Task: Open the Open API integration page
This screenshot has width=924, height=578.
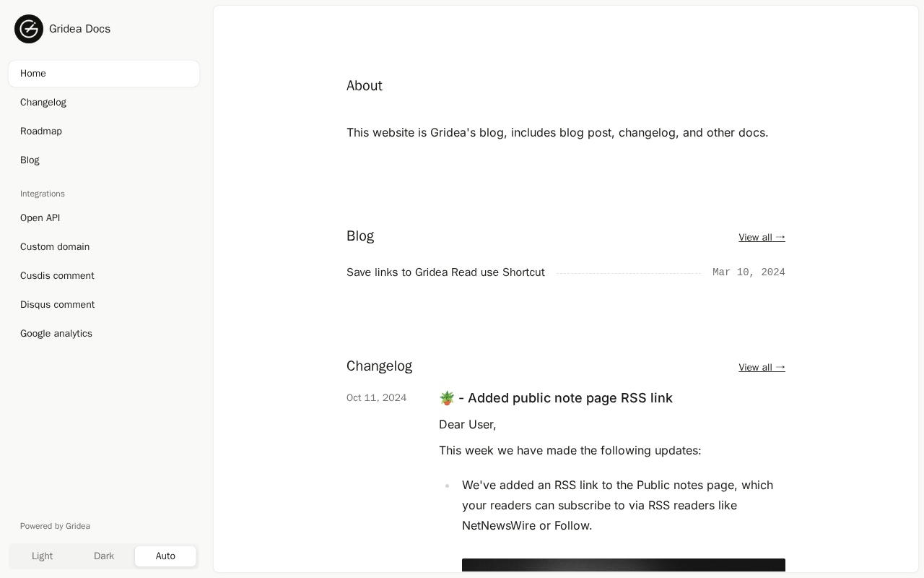Action: [40, 218]
